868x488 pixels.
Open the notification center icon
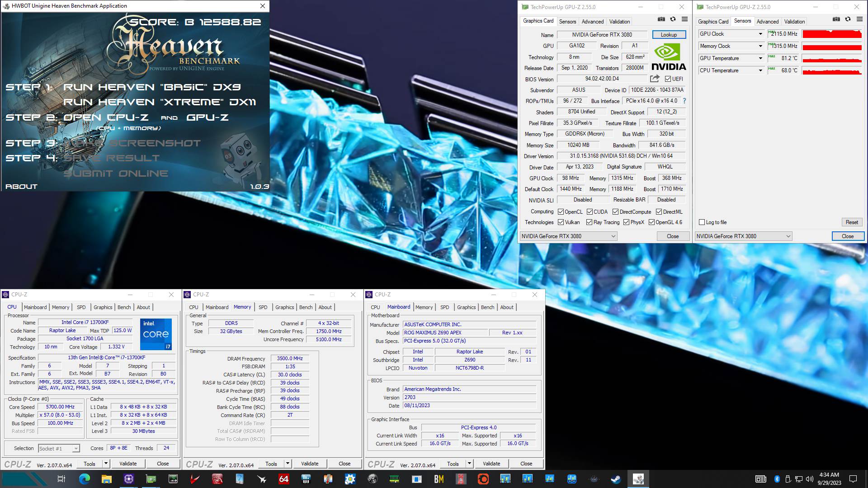pyautogui.click(x=853, y=479)
